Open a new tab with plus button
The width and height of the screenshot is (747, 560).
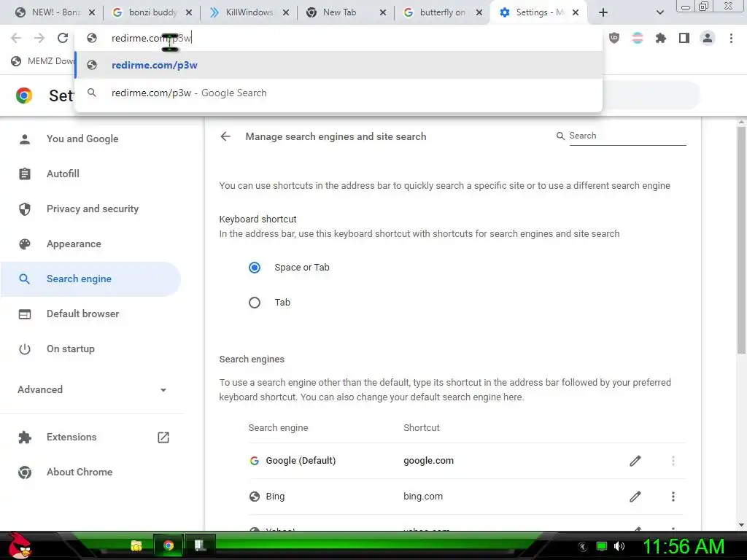(603, 12)
